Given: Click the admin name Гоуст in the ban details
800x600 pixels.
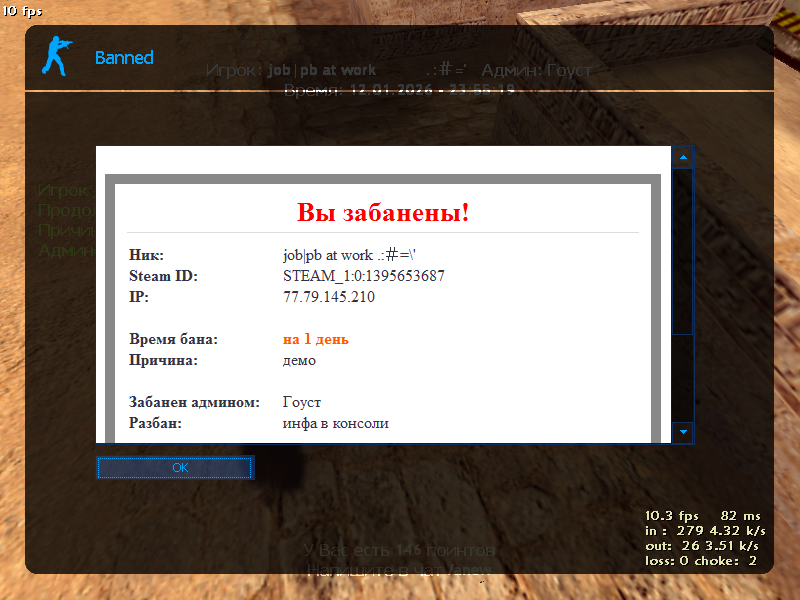Looking at the screenshot, I should point(302,402).
